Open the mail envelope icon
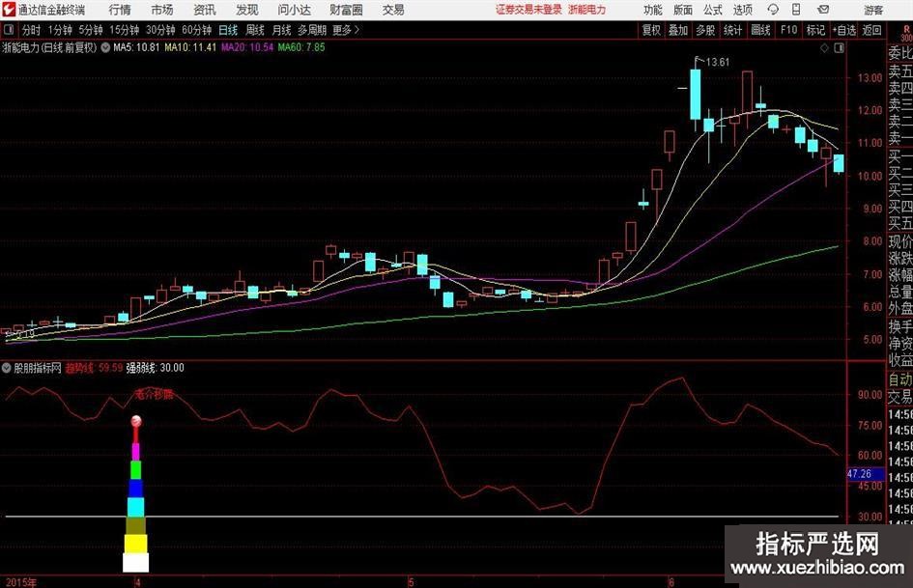Viewport: 913px width, 588px height. (x=824, y=10)
